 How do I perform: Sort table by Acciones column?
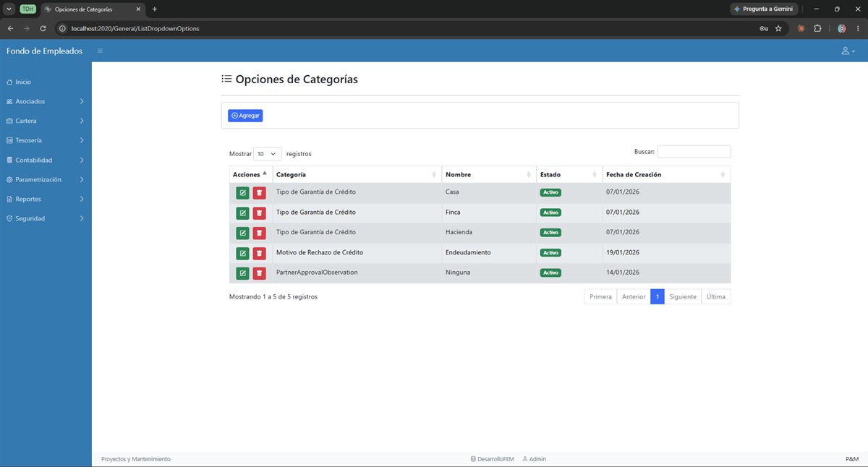click(250, 174)
